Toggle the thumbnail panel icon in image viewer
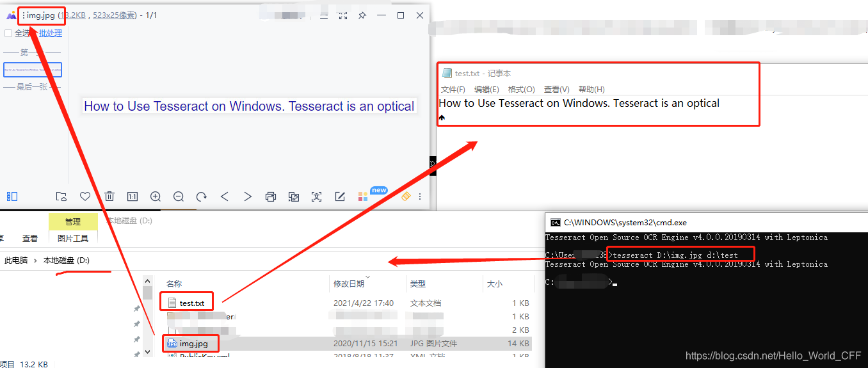 (x=12, y=196)
